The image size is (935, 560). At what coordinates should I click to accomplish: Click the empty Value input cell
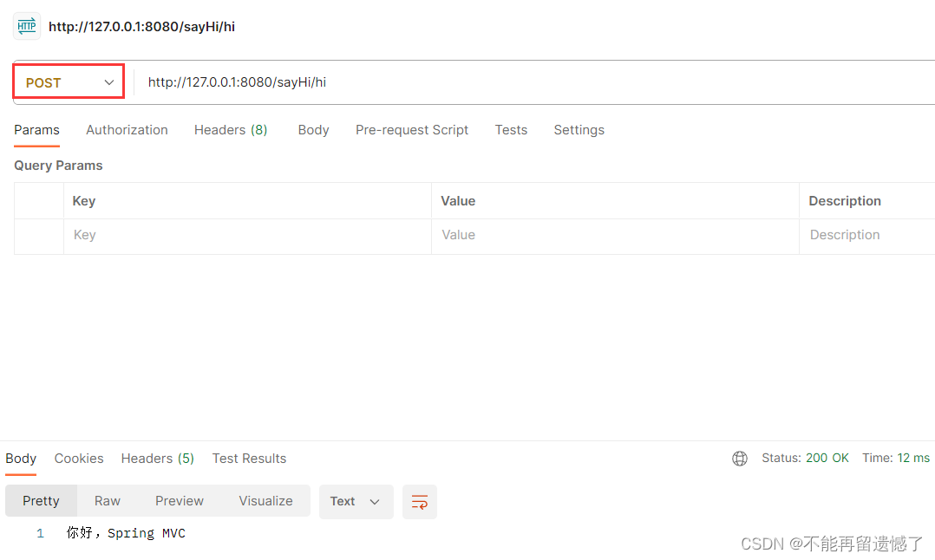point(616,235)
